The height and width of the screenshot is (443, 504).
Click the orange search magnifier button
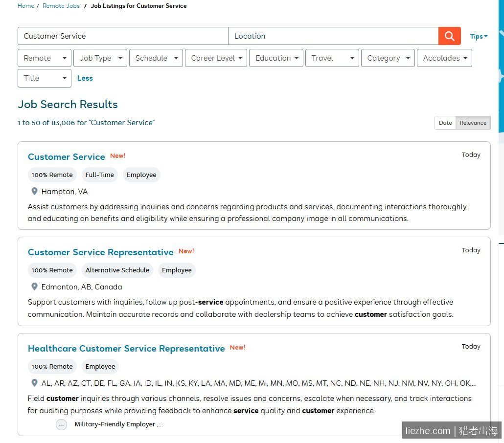tap(449, 36)
